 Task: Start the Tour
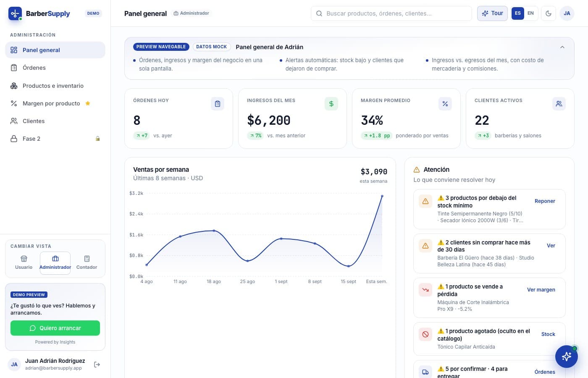[492, 13]
